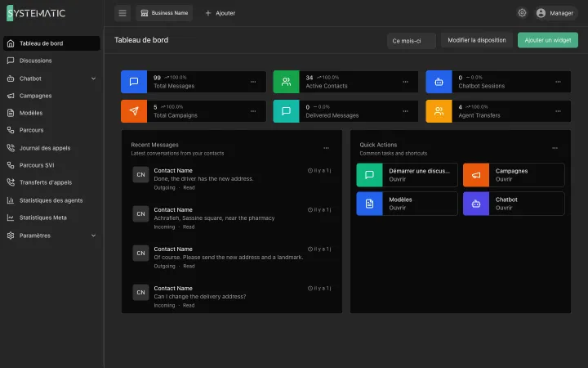The height and width of the screenshot is (368, 588).
Task: Click the Tableau de bord page title
Action: 141,40
